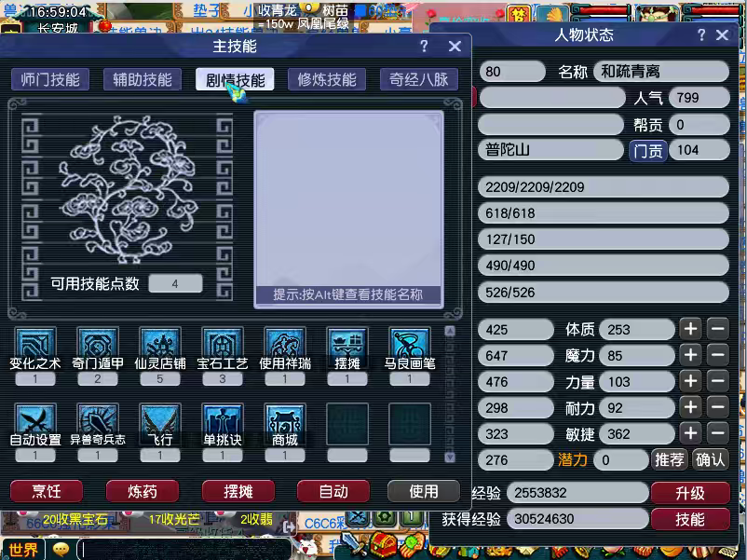
Task: Decrease 体质 with minus button
Action: pos(718,329)
